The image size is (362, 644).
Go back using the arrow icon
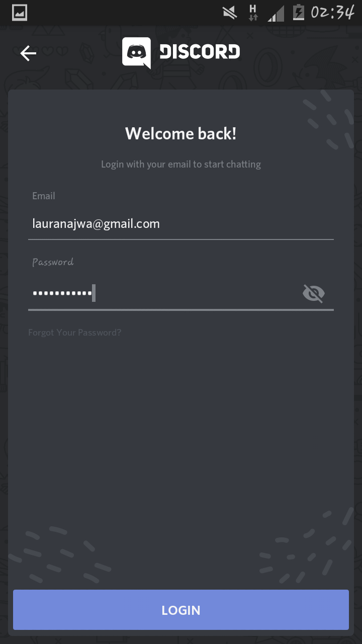point(28,53)
